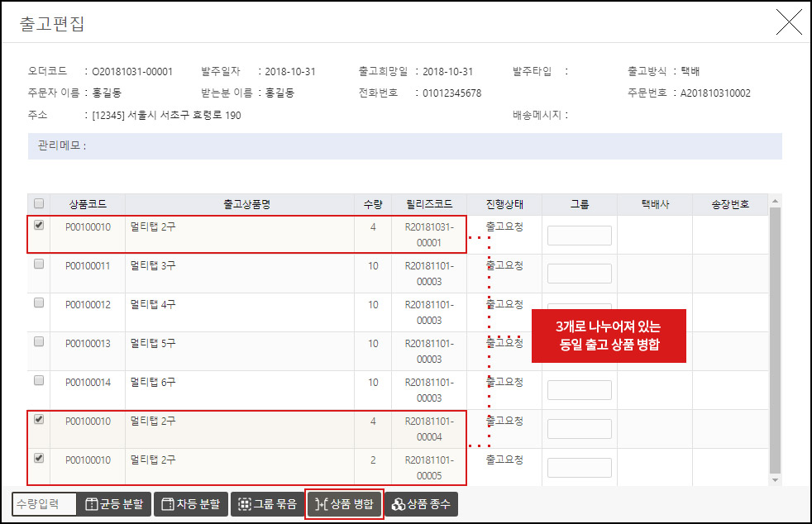Select the 차등 분할 (differential split) tool
The width and height of the screenshot is (812, 524).
pos(191,503)
